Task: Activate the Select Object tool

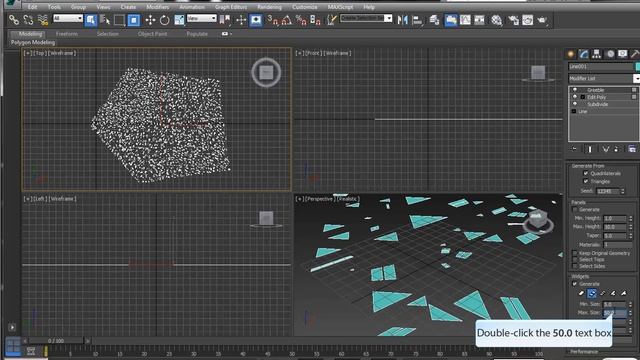Action: click(x=91, y=20)
